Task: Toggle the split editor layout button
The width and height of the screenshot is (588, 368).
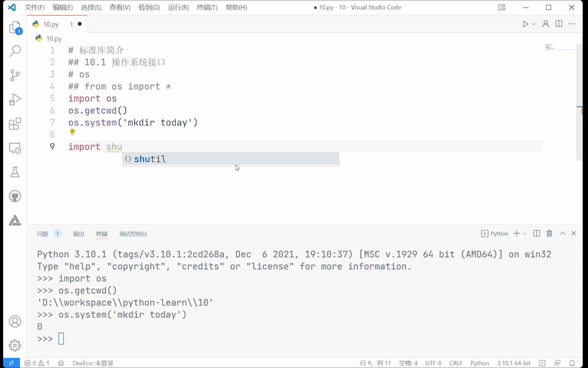Action: tap(559, 24)
